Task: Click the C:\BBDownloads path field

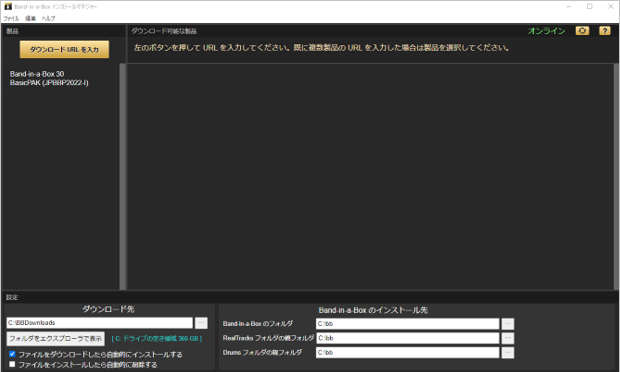Action: coord(100,323)
